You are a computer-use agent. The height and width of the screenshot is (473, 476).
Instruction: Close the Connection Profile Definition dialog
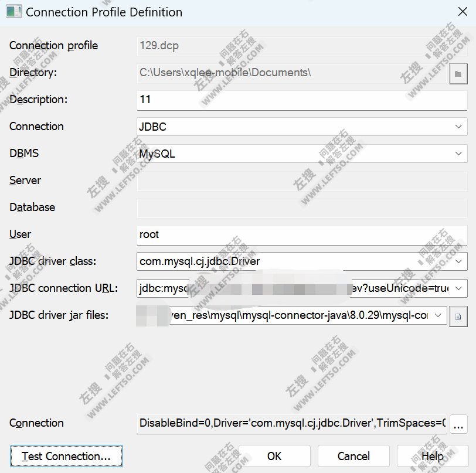tap(463, 12)
